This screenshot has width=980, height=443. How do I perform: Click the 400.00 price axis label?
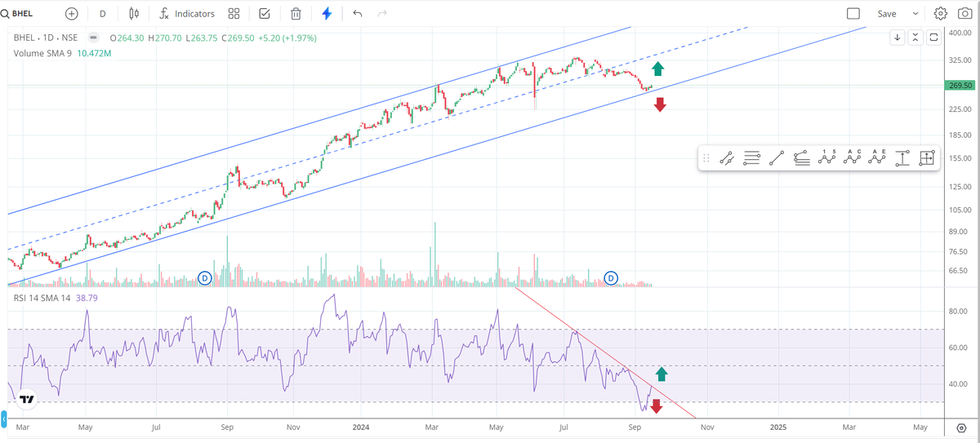coord(960,33)
